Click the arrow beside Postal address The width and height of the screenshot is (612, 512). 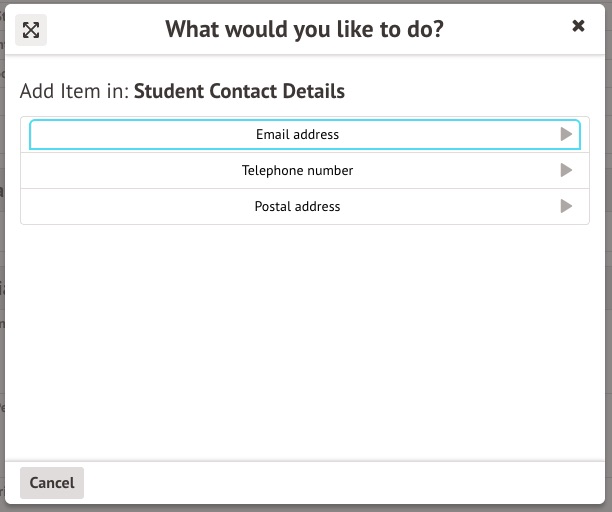click(x=566, y=206)
